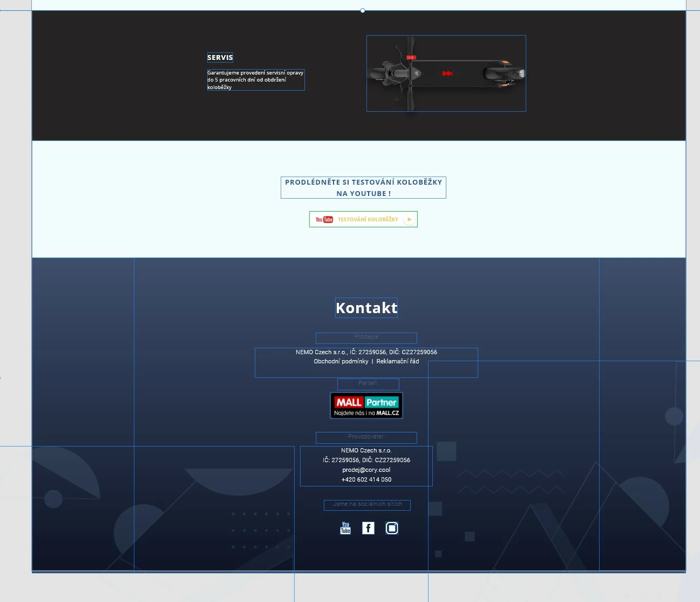Click the YouTube social icon in the footer
Screen dimensions: 700x602
[345, 528]
